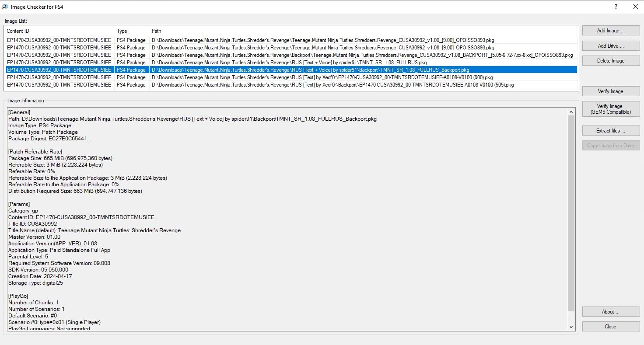Open the About dialog
Viewport: 644px width, 345px height.
tap(611, 312)
